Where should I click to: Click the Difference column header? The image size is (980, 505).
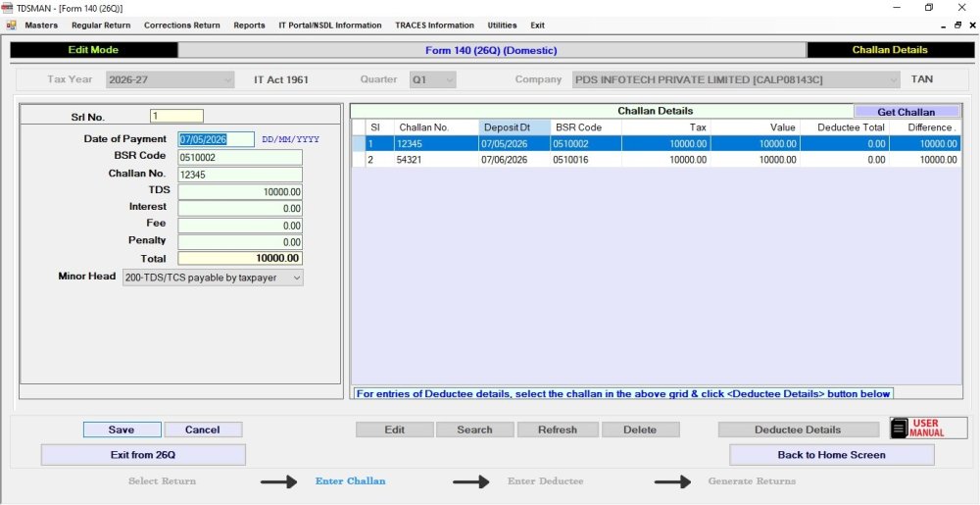(x=925, y=127)
